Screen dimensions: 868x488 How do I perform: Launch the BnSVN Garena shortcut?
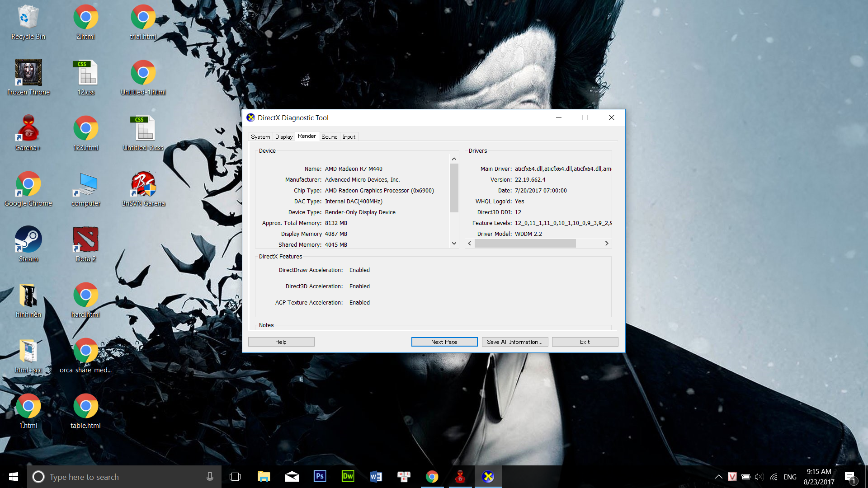click(x=143, y=189)
